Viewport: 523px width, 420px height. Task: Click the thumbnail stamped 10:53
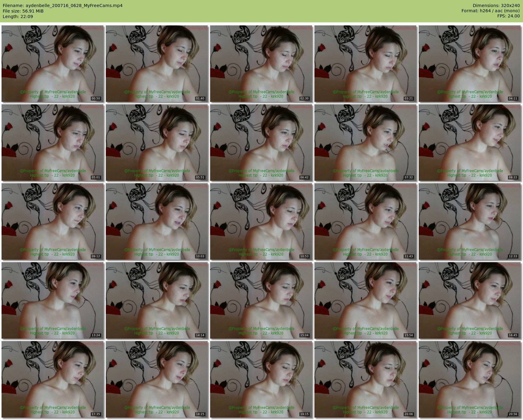[x=261, y=221]
